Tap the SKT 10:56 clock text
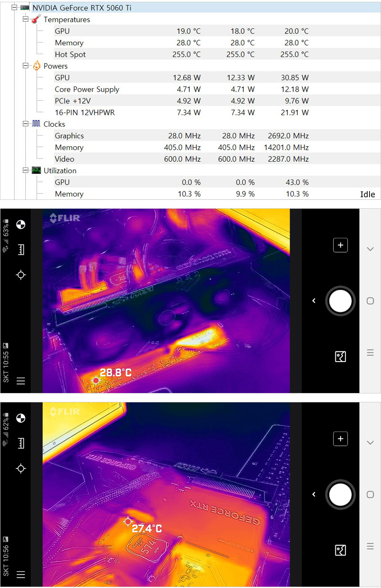This screenshot has height=588, width=381. [6, 561]
